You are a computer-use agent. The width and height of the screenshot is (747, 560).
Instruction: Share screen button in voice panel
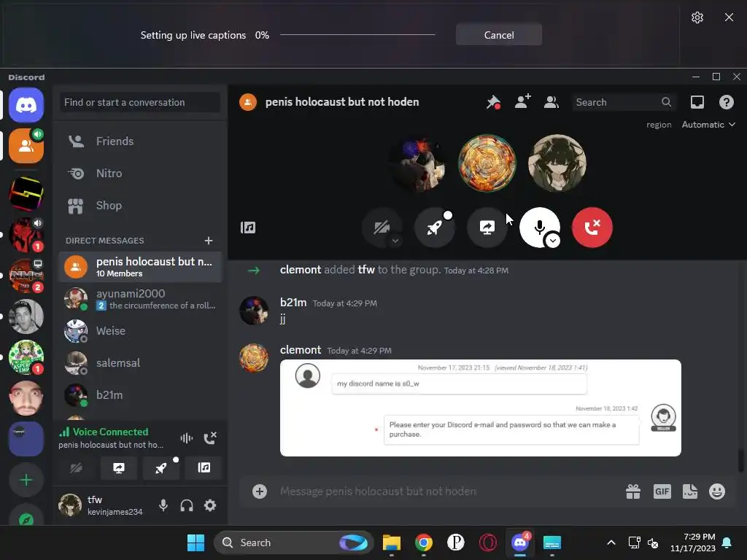pos(119,468)
